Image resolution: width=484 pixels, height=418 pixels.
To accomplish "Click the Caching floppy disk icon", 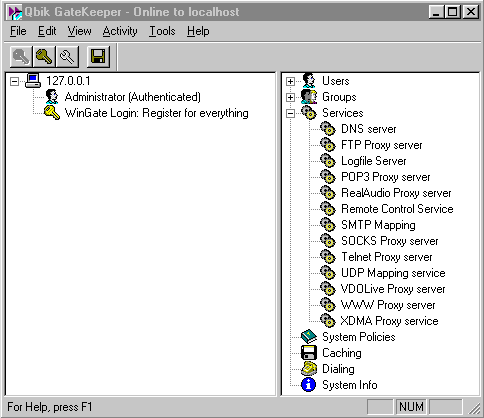I will 308,353.
